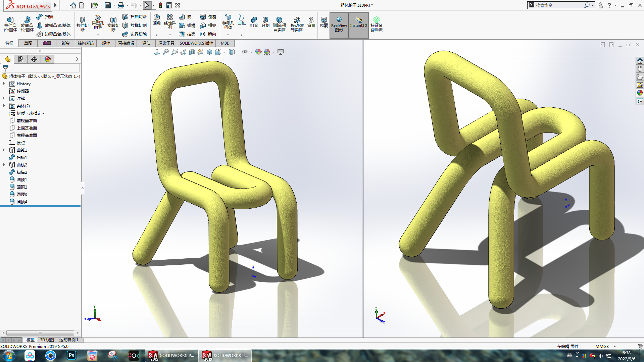Select the 旋转凸台/基体 revolve boss tool

(x=27, y=24)
